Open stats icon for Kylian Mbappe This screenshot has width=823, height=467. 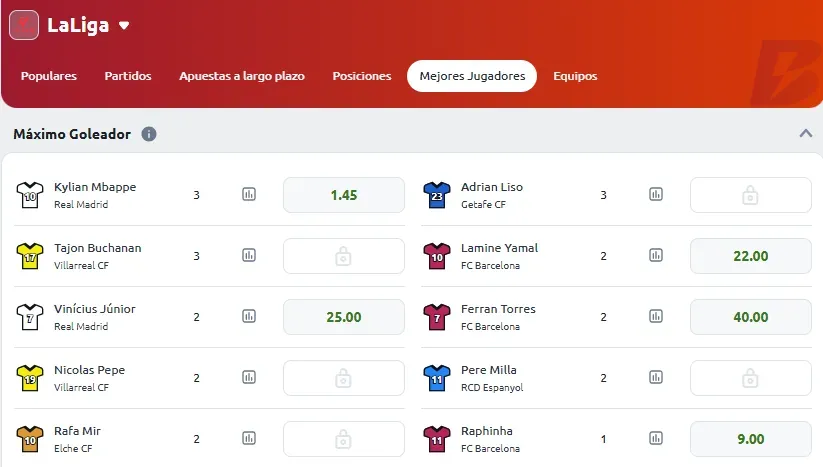click(x=249, y=195)
